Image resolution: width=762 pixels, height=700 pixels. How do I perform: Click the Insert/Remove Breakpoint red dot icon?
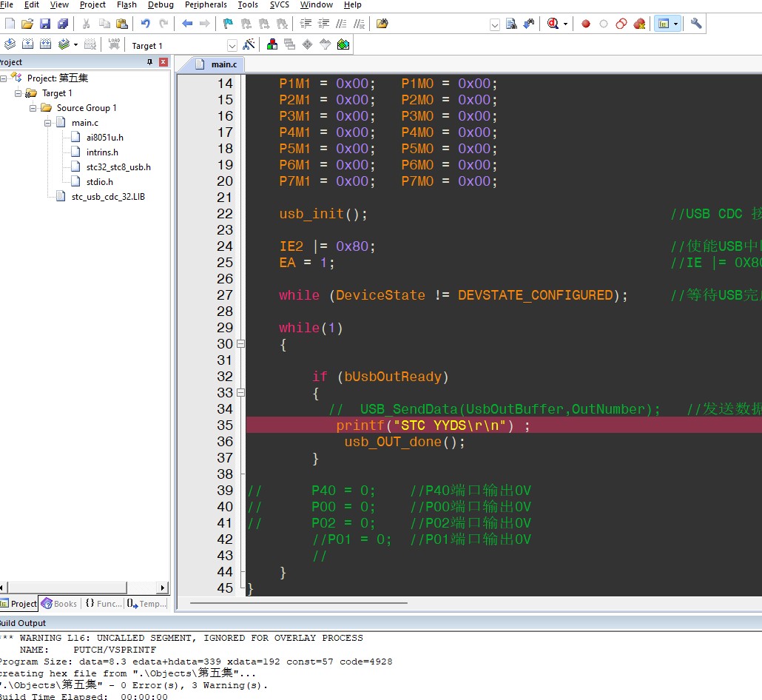point(586,24)
